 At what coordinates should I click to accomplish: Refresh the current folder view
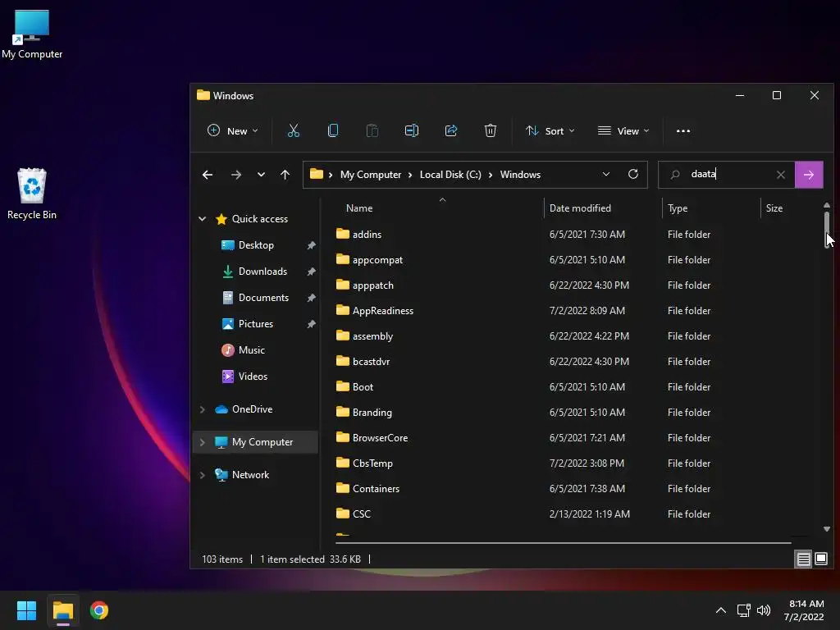(x=633, y=174)
